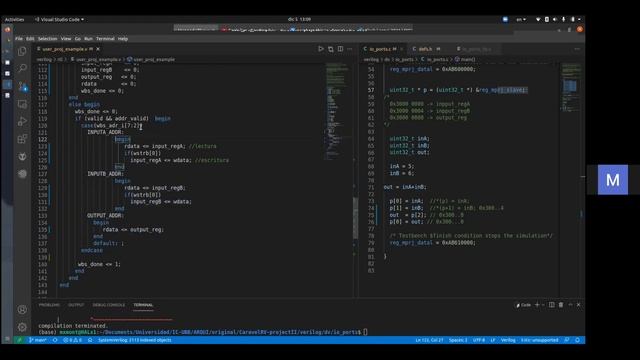Image resolution: width=640 pixels, height=360 pixels.
Task: Open the Visual Studio Code app menu dropdown
Action: pos(59,19)
